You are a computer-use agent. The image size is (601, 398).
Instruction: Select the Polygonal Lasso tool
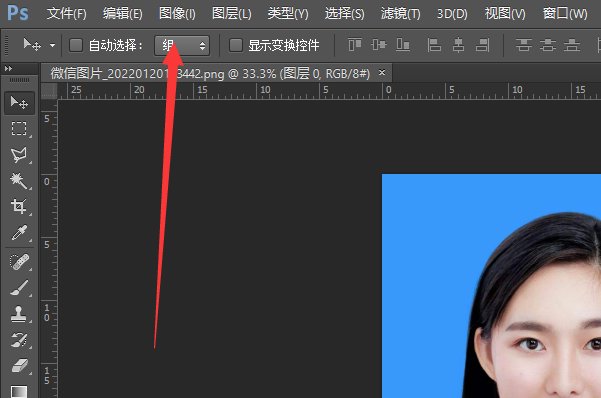(19, 155)
